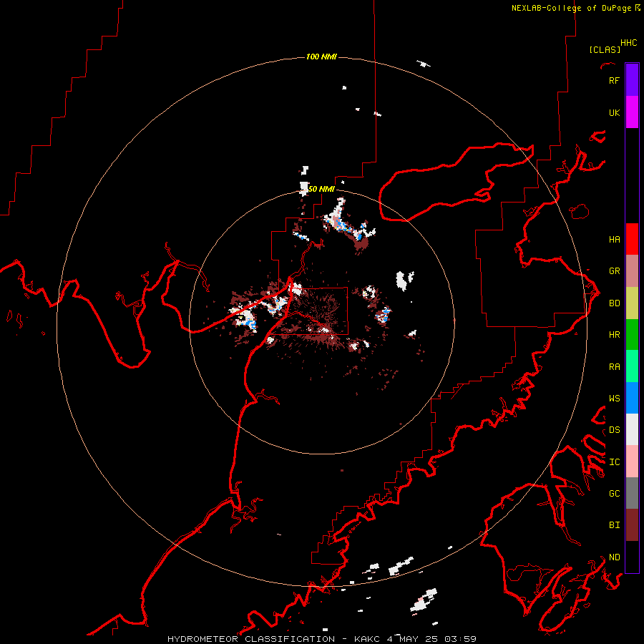Click the UK magenta legend swatch
Viewport: 644px width, 644px height.
(632, 112)
